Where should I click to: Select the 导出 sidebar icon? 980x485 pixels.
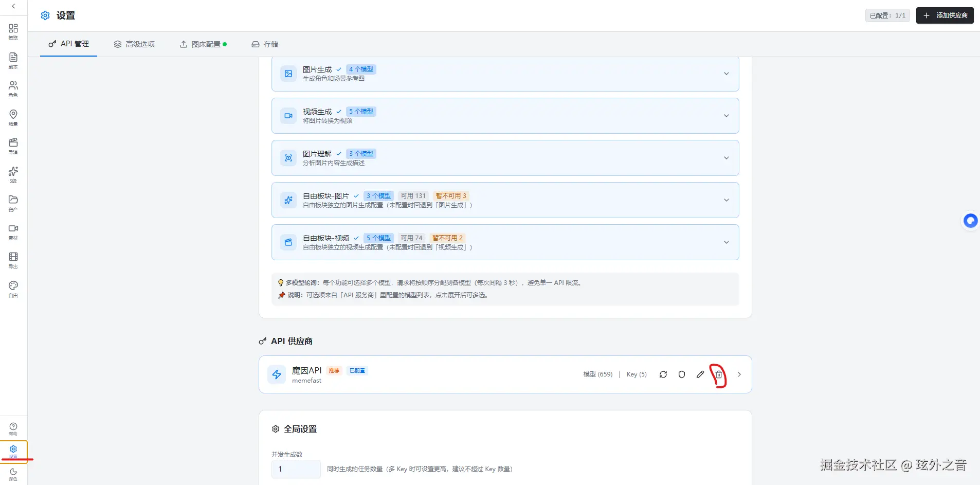(13, 260)
